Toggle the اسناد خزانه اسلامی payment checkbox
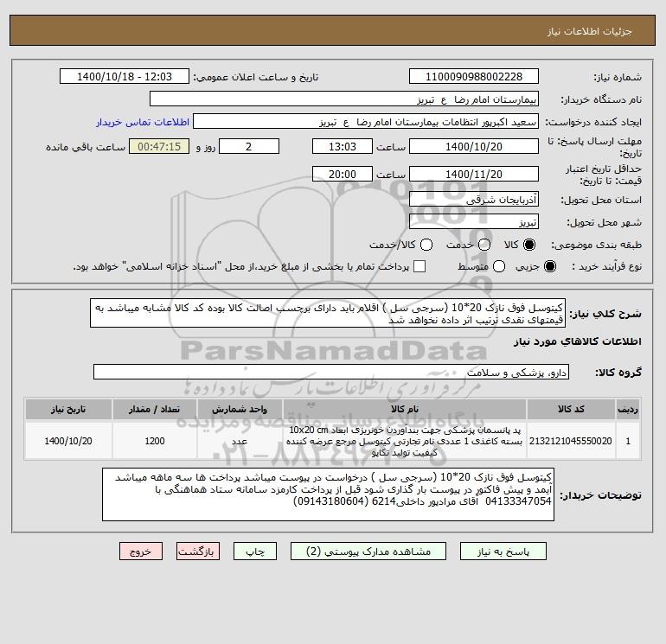The width and height of the screenshot is (666, 644). pos(419,266)
